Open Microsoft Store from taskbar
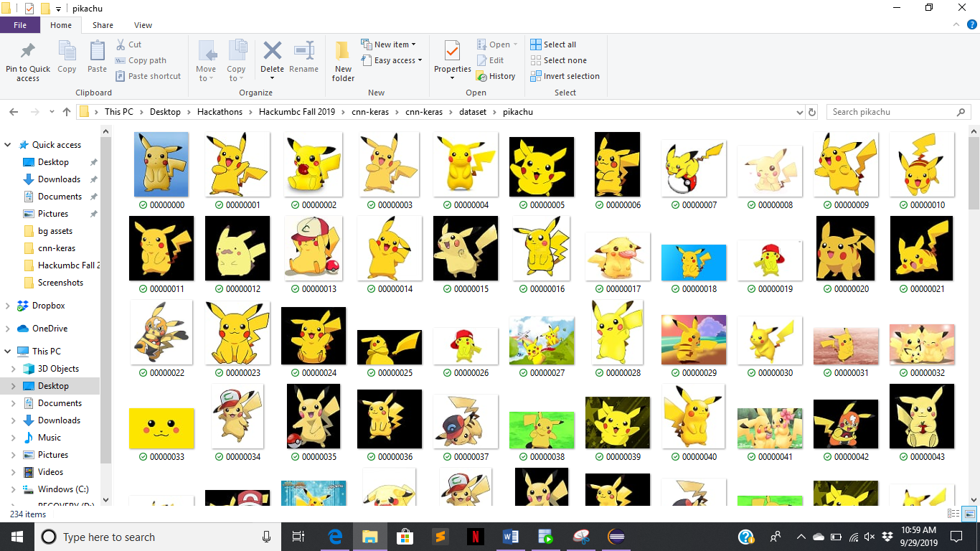Viewport: 980px width, 551px height. click(405, 537)
